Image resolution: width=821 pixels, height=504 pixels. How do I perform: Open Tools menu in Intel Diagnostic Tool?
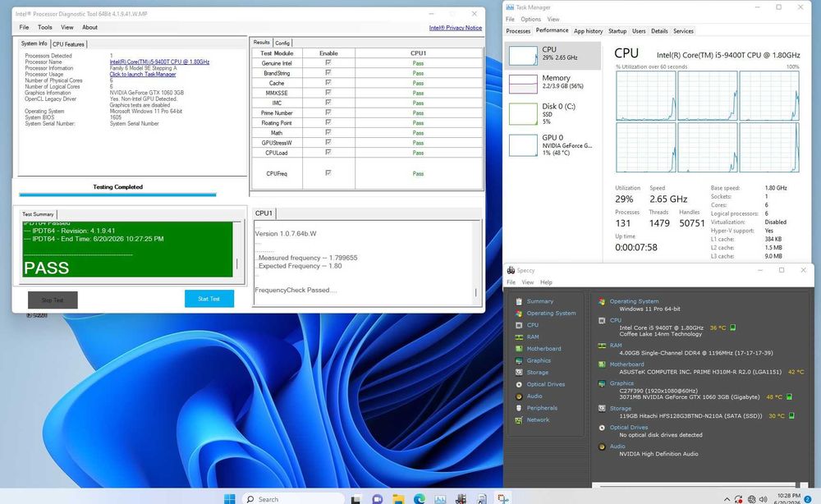[x=45, y=27]
